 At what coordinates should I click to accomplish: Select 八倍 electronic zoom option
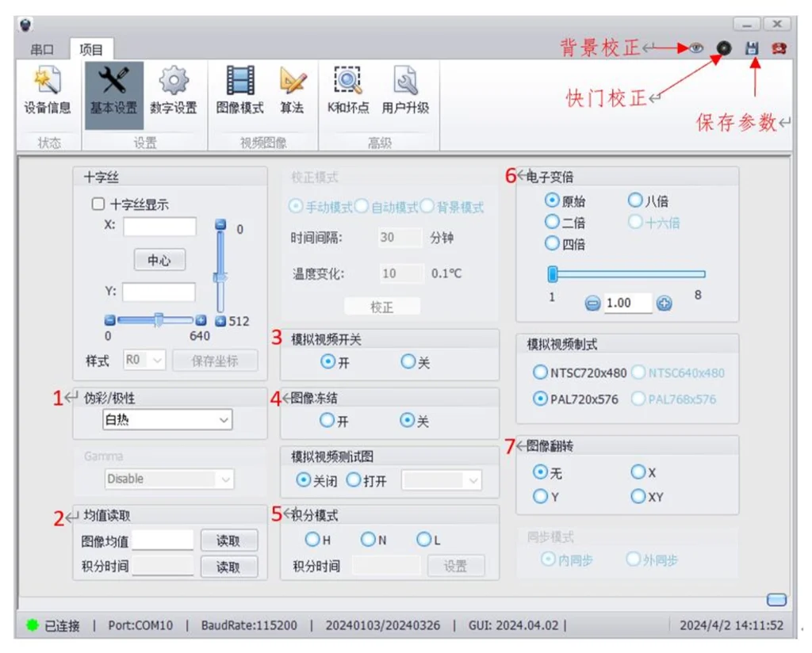(636, 200)
